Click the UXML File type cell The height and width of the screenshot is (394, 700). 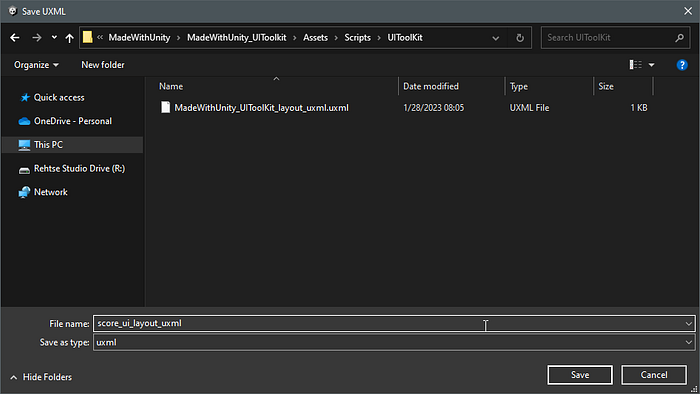(529, 108)
